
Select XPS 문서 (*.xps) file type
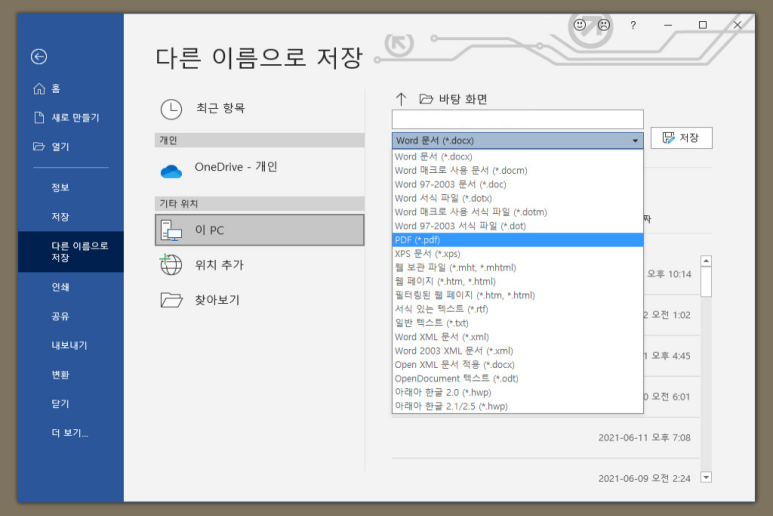tap(518, 254)
